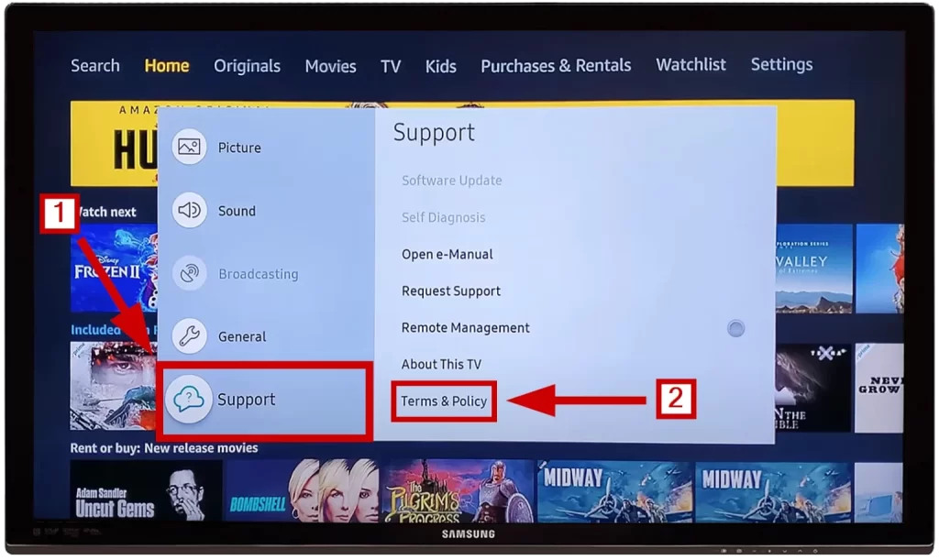Screen dimensions: 939x560
Task: Choose Software Update in Support menu
Action: pyautogui.click(x=451, y=180)
